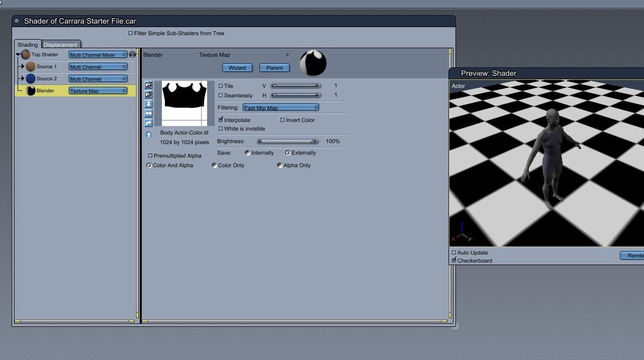The image size is (644, 360).
Task: Switch to the Shading tab
Action: [28, 45]
